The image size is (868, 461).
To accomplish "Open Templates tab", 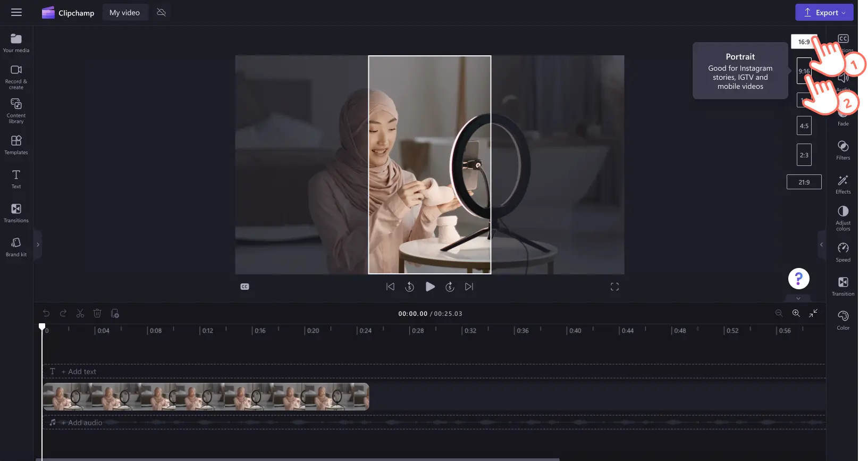I will pyautogui.click(x=16, y=145).
